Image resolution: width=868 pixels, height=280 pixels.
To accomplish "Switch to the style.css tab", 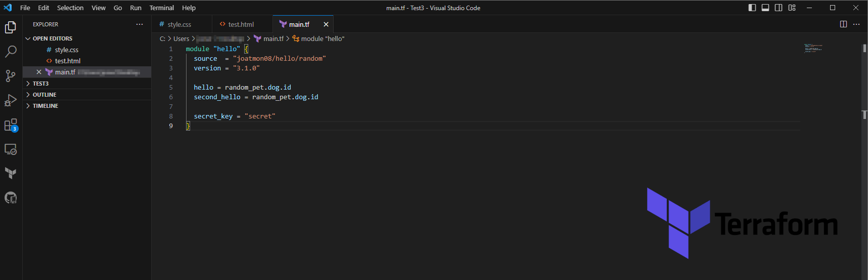I will pos(179,24).
